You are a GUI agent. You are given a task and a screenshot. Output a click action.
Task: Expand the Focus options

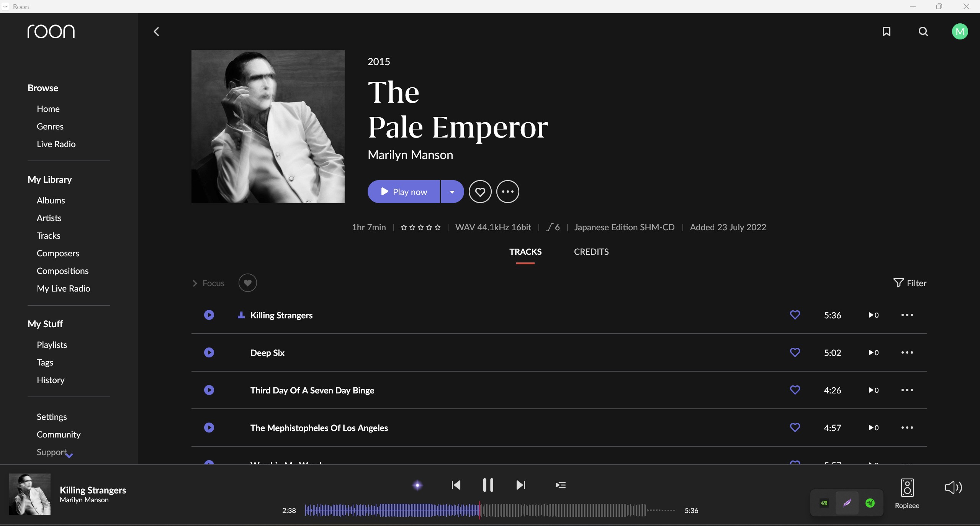click(x=209, y=283)
